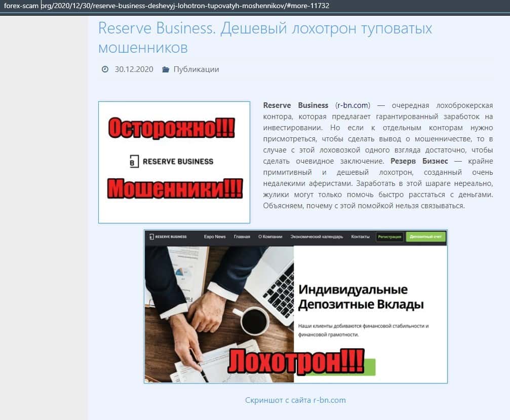
Task: Open the r-bn.com site screenshot image
Action: point(296,307)
